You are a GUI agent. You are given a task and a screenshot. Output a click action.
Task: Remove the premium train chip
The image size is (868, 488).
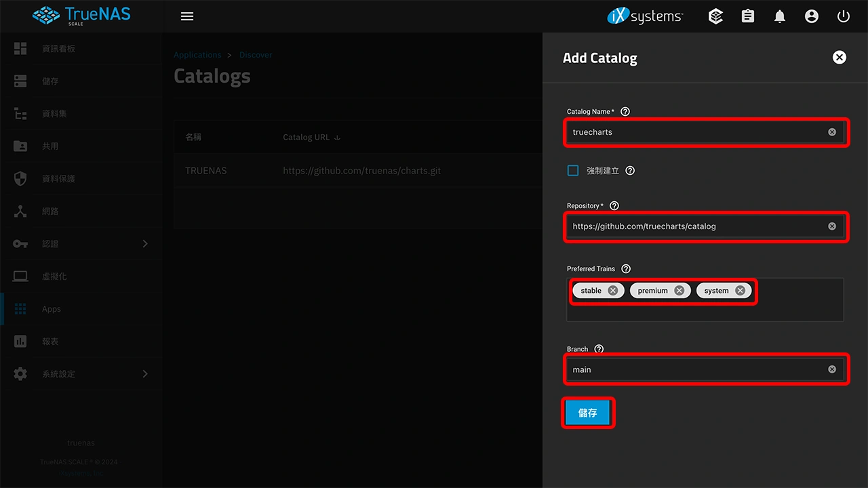679,291
